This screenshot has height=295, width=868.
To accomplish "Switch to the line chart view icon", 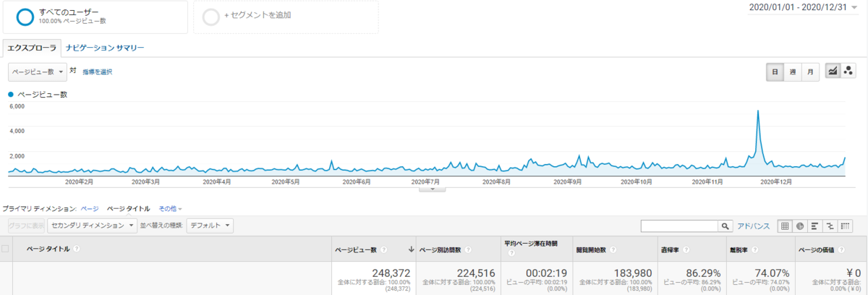I will [x=833, y=71].
